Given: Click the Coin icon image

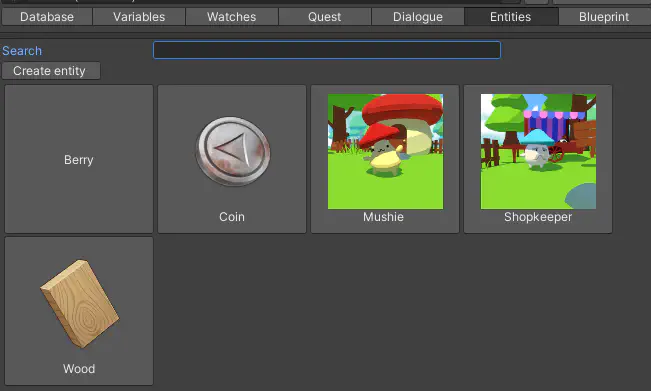Looking at the screenshot, I should click(x=232, y=151).
